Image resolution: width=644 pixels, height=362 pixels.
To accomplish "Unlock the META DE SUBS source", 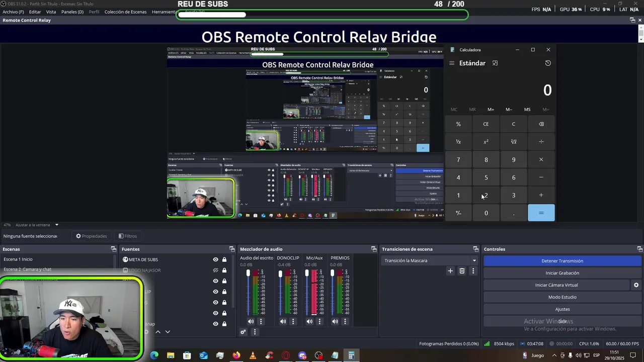I will [x=224, y=259].
